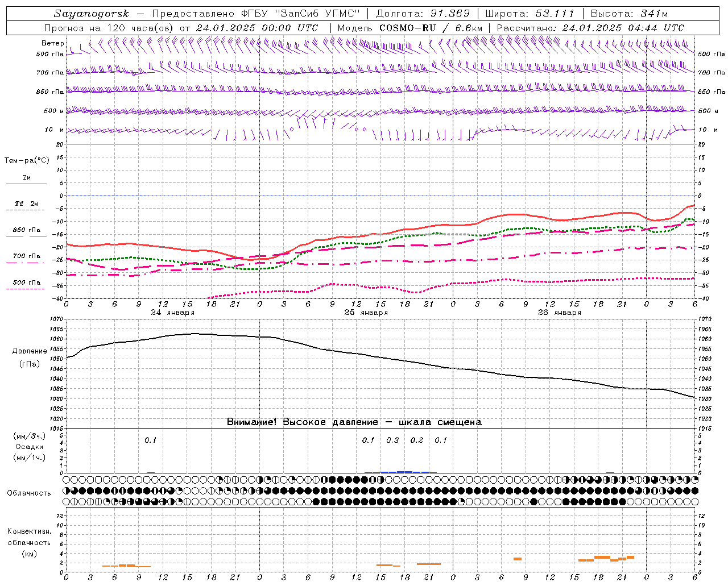
Task: Click the 'Широта: 53.111' latitude value
Action: [x=530, y=14]
